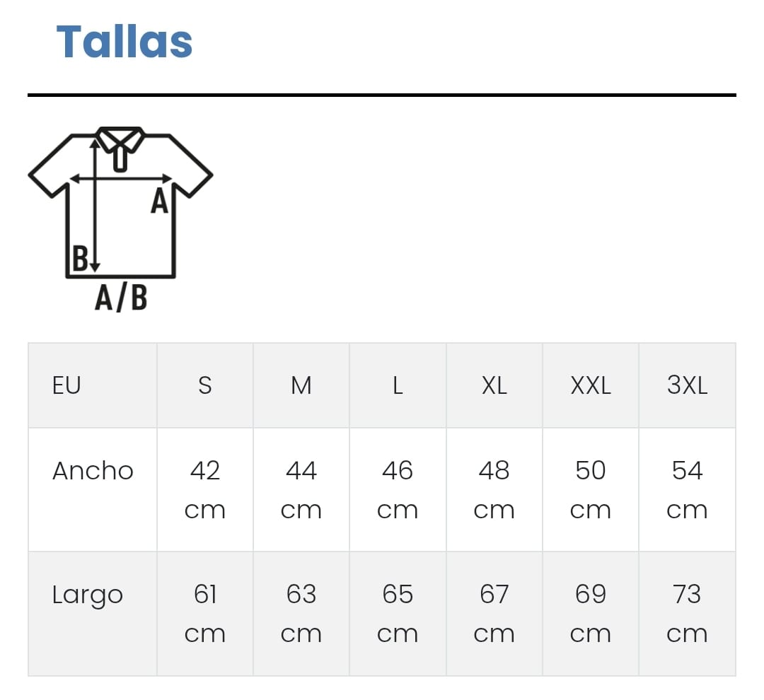The width and height of the screenshot is (764, 700).
Task: Click the 3XL size column header
Action: [687, 385]
